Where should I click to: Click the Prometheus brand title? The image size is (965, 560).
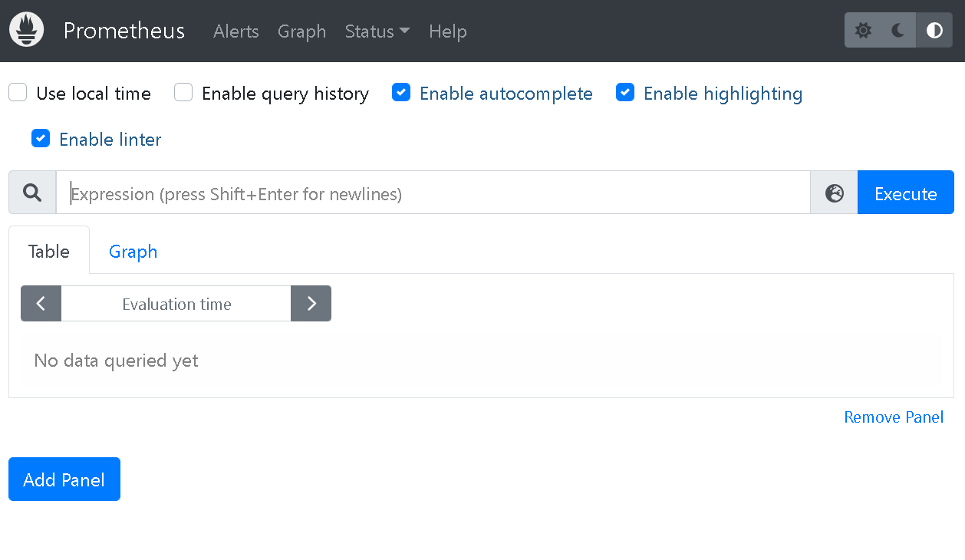click(x=124, y=31)
